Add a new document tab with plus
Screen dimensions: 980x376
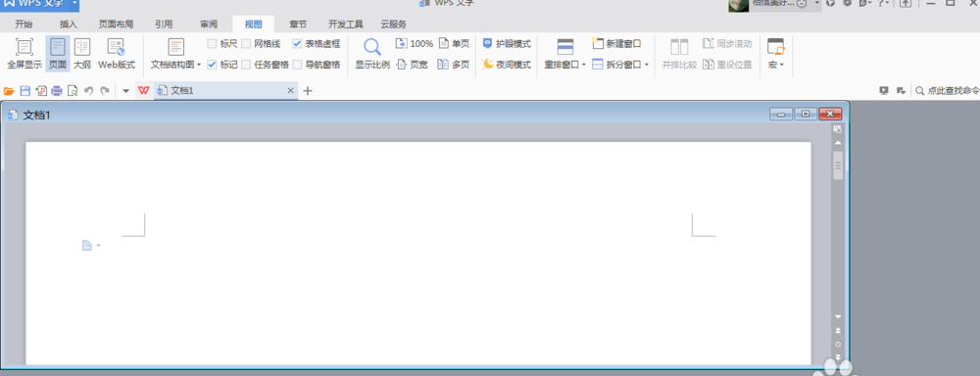[x=307, y=90]
